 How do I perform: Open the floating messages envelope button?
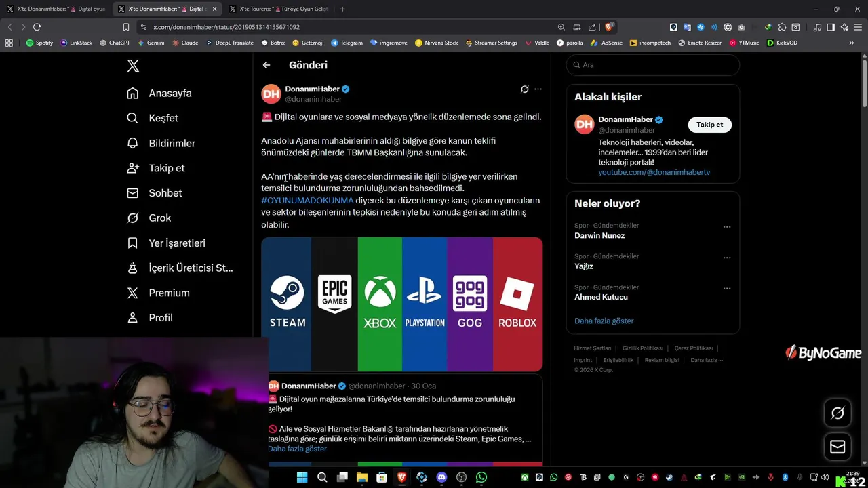837,447
